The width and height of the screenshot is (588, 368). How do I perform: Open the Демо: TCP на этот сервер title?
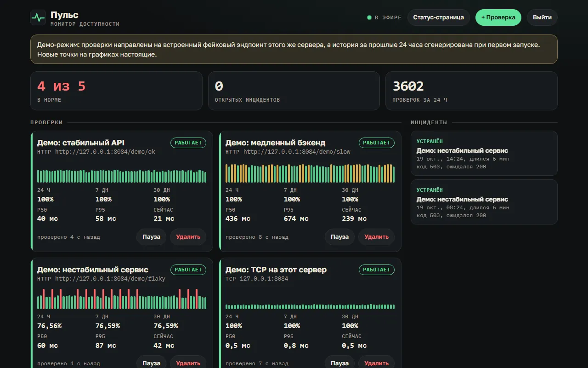[276, 270]
